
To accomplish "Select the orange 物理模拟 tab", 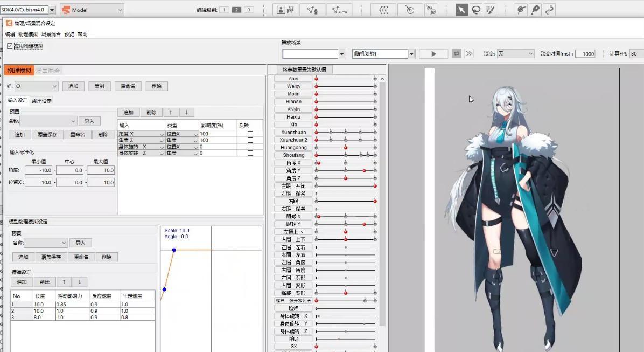I will pyautogui.click(x=19, y=71).
